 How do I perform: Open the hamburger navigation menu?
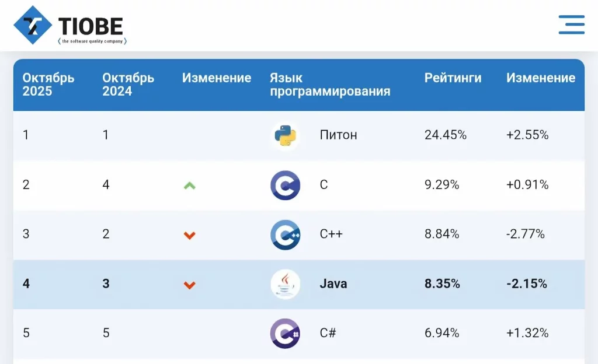(x=571, y=25)
